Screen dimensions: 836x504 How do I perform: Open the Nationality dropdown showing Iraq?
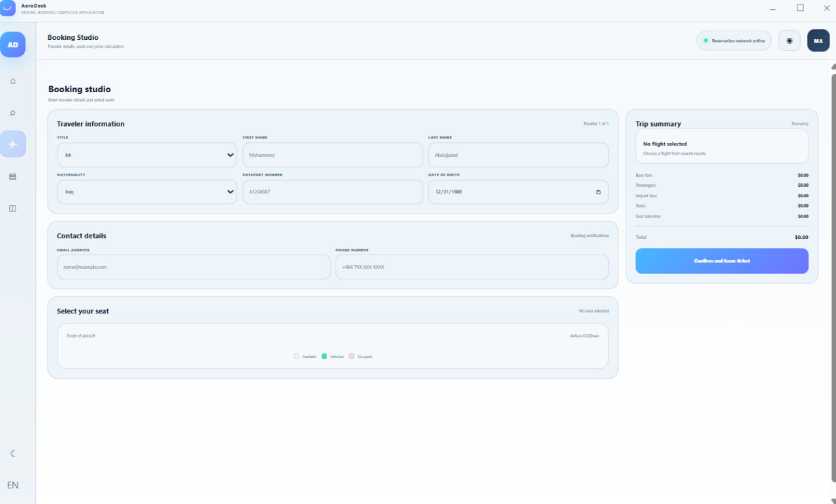[x=147, y=192]
